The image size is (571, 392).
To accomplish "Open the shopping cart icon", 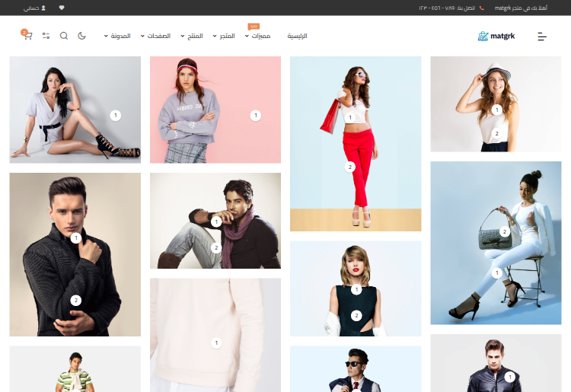I will (28, 36).
